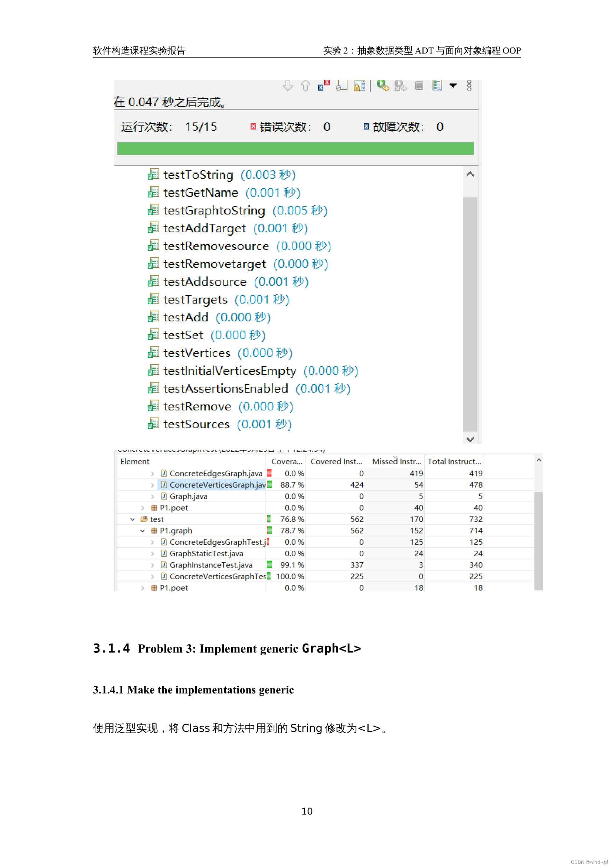Screen dimensions: 614x868
Task: Click the testAddsource test icon
Action: pos(153,281)
